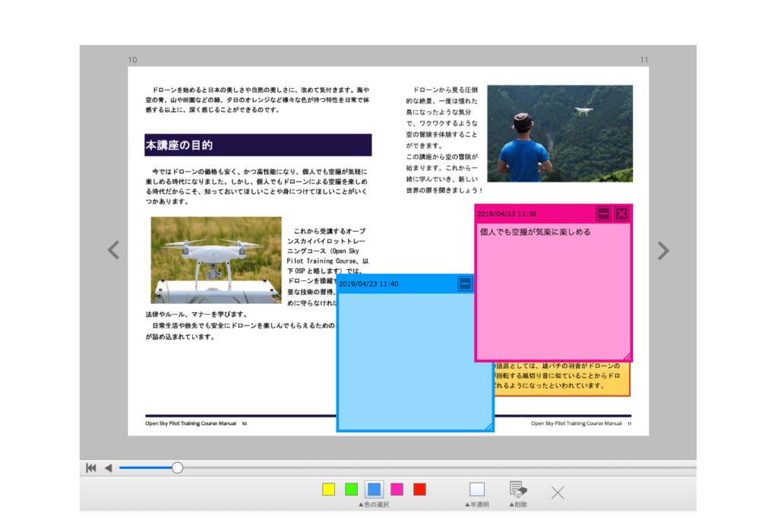The image size is (778, 532).
Task: Choose the green sticky note color
Action: pyautogui.click(x=351, y=489)
